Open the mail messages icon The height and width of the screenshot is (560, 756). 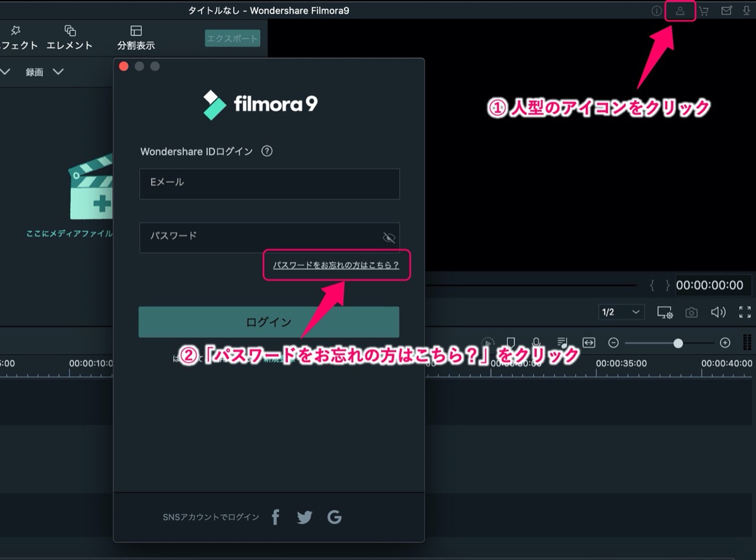pyautogui.click(x=726, y=11)
